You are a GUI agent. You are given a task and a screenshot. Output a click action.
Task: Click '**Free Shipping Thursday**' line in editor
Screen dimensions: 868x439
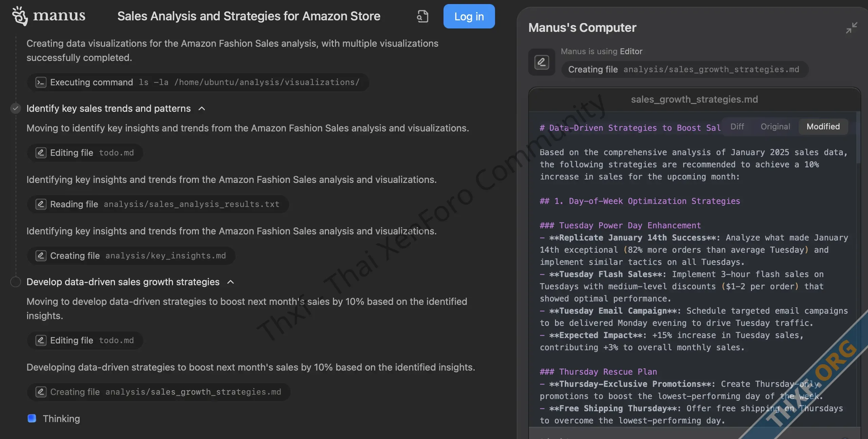pos(691,409)
